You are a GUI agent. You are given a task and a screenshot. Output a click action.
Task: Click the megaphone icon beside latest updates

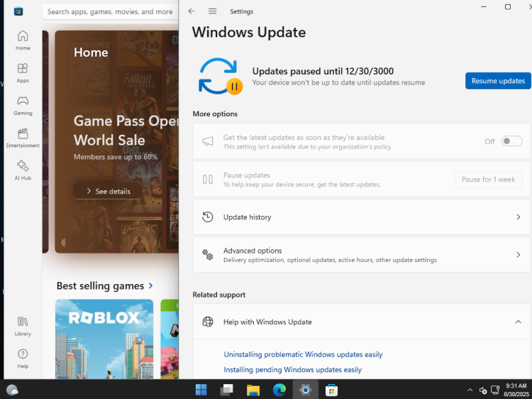tap(208, 141)
